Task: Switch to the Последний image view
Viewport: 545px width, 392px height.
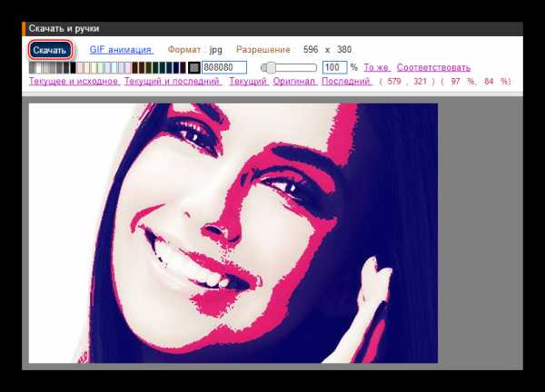Action: (x=346, y=82)
